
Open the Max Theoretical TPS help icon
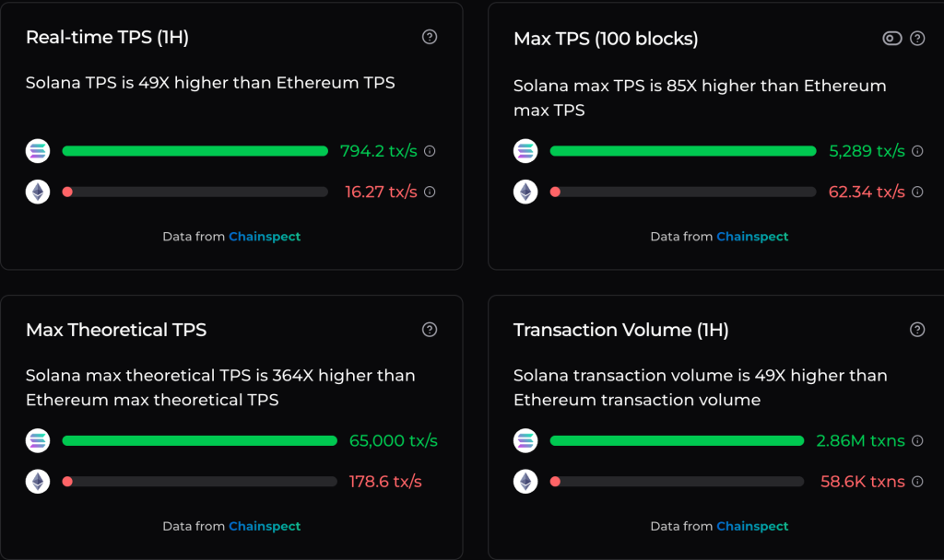pos(429,329)
